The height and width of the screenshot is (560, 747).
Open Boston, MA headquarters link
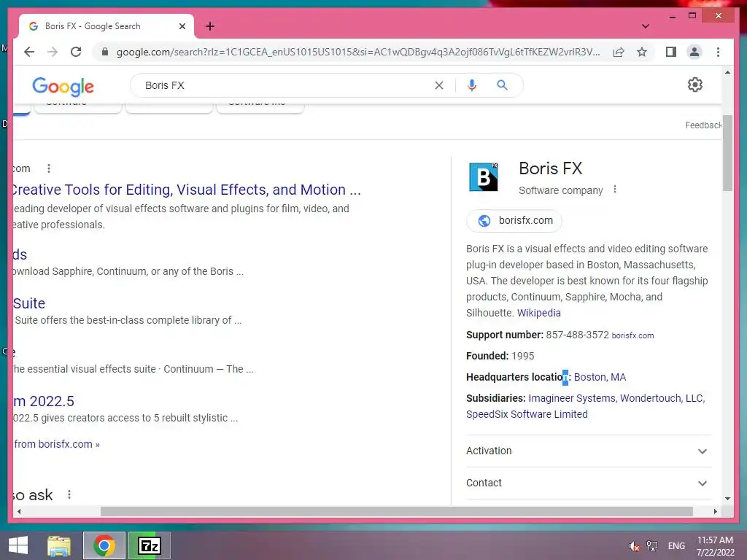600,377
